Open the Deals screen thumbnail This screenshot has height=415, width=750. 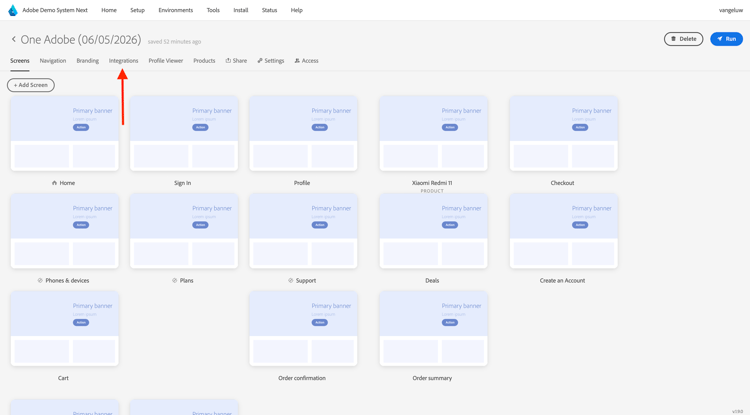tap(433, 231)
